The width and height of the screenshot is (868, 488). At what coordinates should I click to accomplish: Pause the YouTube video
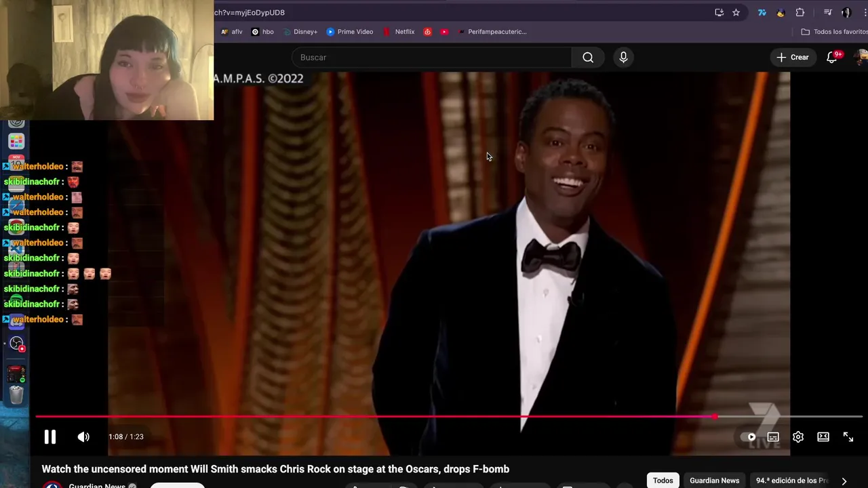pyautogui.click(x=50, y=437)
